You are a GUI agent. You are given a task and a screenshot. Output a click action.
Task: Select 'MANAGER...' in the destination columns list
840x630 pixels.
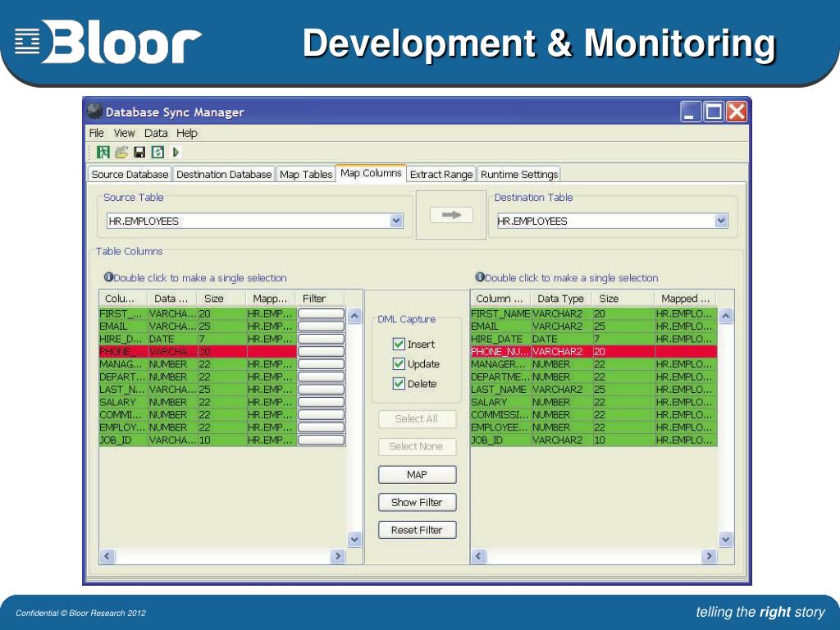(x=500, y=364)
